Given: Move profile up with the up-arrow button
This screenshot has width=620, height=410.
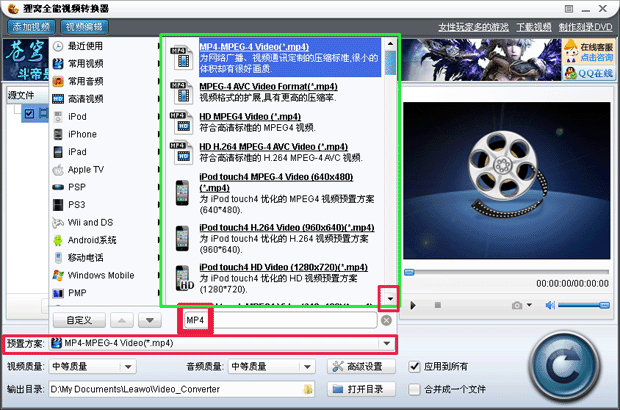Looking at the screenshot, I should [122, 320].
